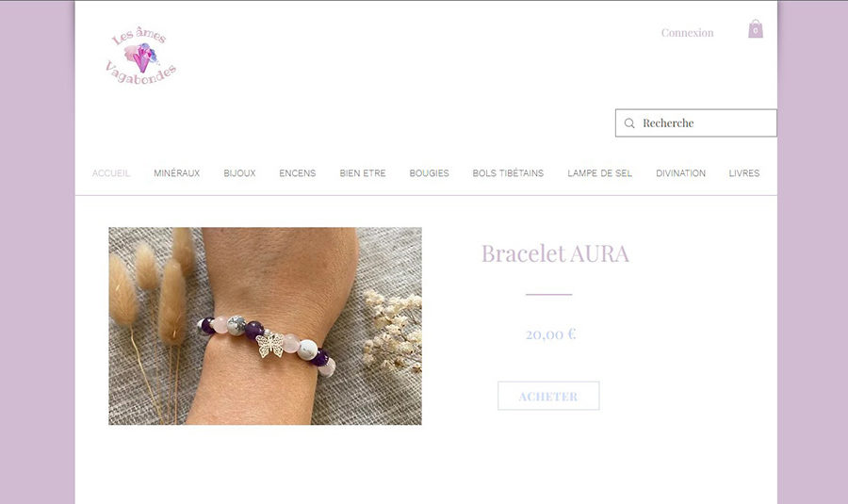Click the 20,00 € price text
848x504 pixels.
pyautogui.click(x=550, y=334)
